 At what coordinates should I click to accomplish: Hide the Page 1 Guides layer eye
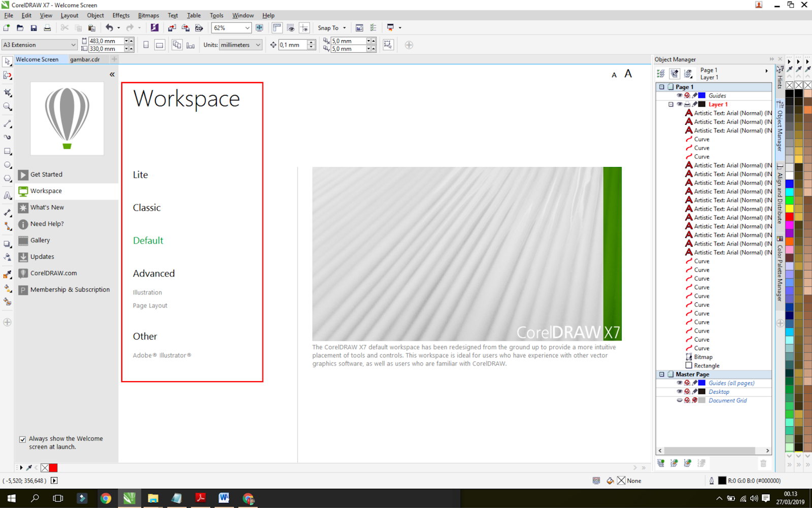coord(680,95)
